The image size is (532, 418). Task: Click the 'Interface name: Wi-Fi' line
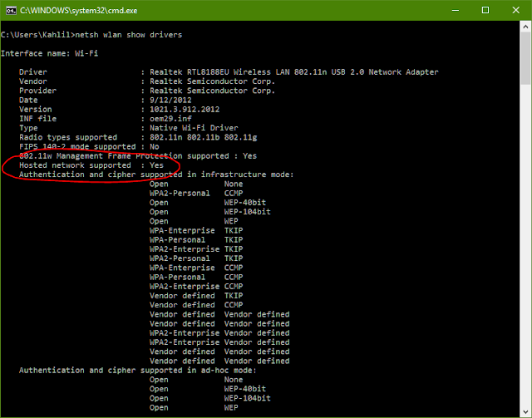coord(50,53)
